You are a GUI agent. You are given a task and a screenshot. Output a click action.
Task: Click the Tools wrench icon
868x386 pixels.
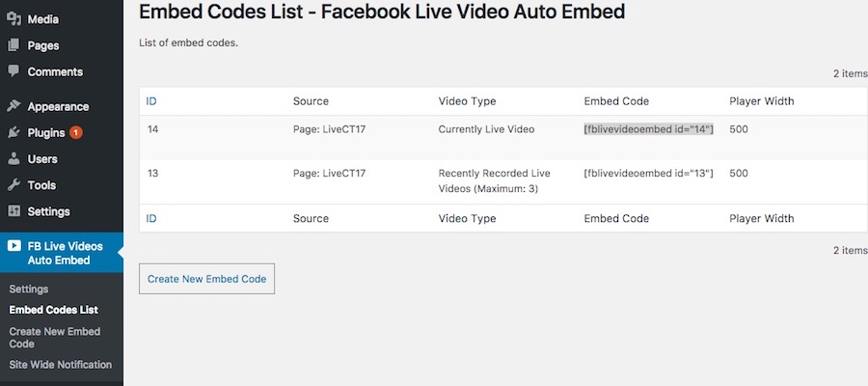click(x=14, y=184)
